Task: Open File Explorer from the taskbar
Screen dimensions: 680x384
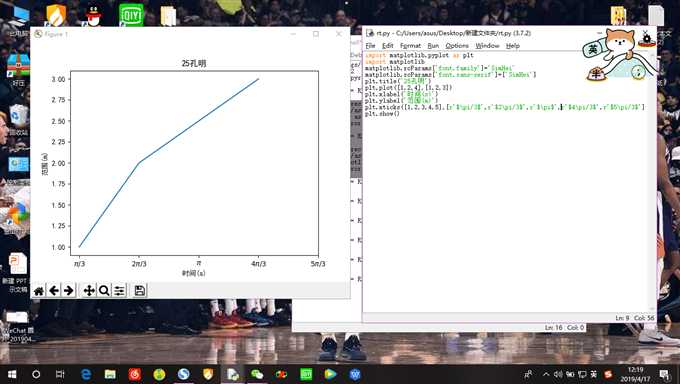Action: pyautogui.click(x=110, y=374)
